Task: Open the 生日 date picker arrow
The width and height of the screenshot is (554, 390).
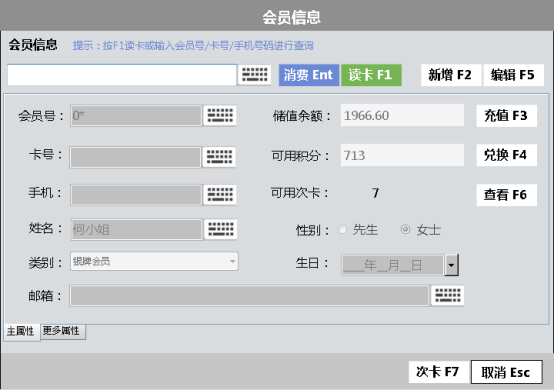Action: (x=452, y=265)
